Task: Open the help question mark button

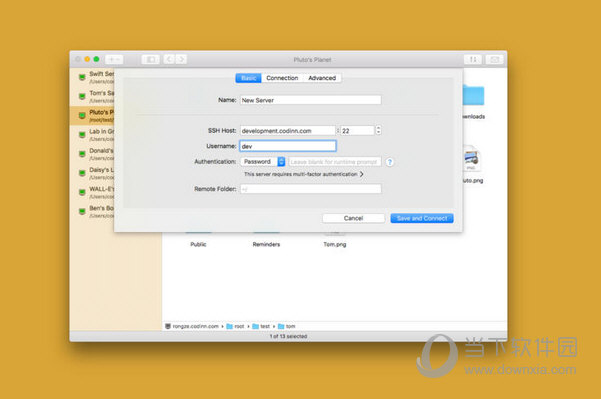Action: point(390,162)
